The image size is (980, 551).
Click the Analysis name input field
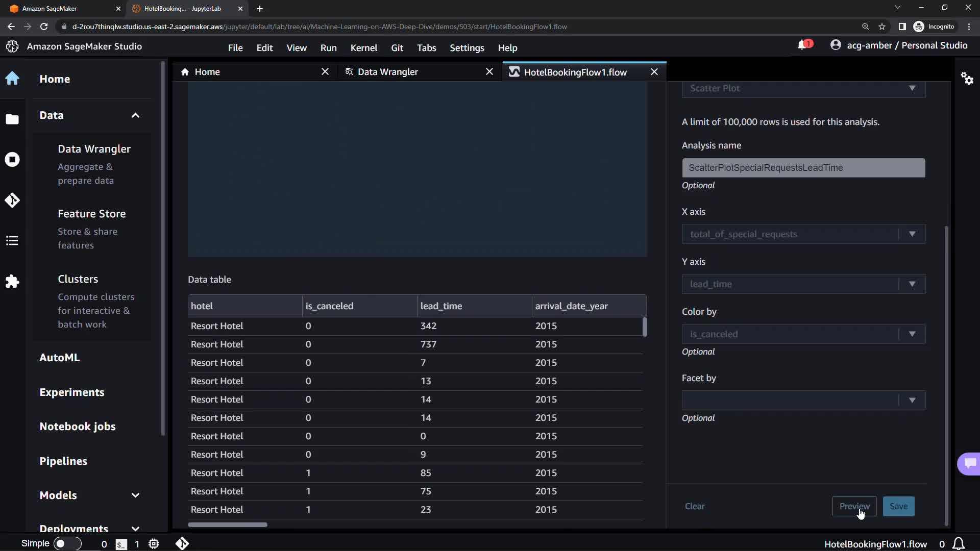click(x=803, y=168)
